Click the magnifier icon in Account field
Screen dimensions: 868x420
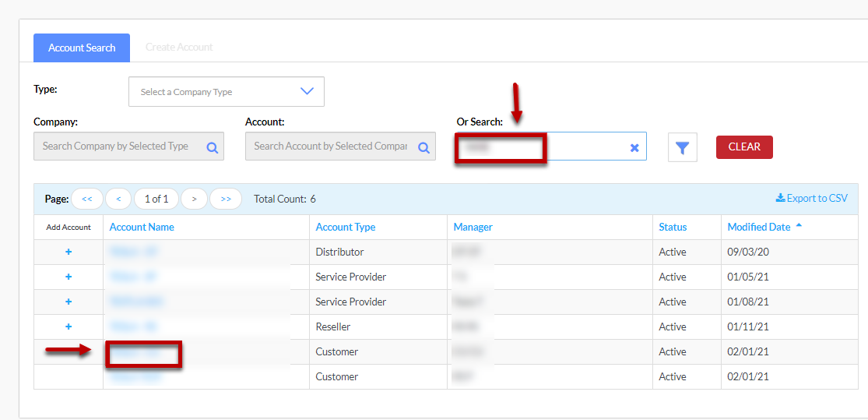click(424, 147)
